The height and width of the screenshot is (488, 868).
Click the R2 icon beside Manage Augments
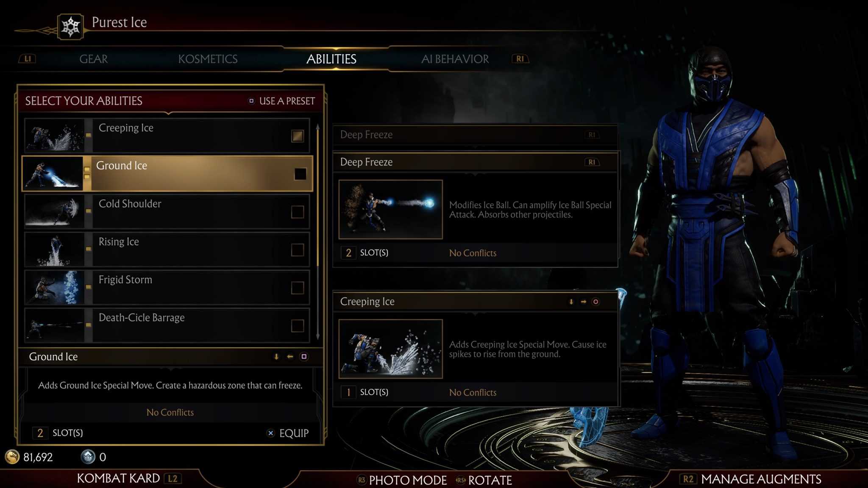click(x=688, y=479)
